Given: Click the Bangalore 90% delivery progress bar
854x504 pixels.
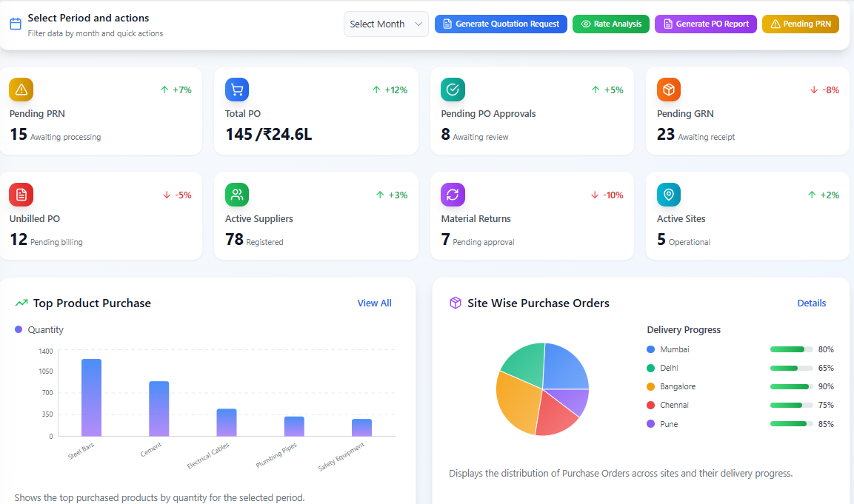Looking at the screenshot, I should pos(792,386).
